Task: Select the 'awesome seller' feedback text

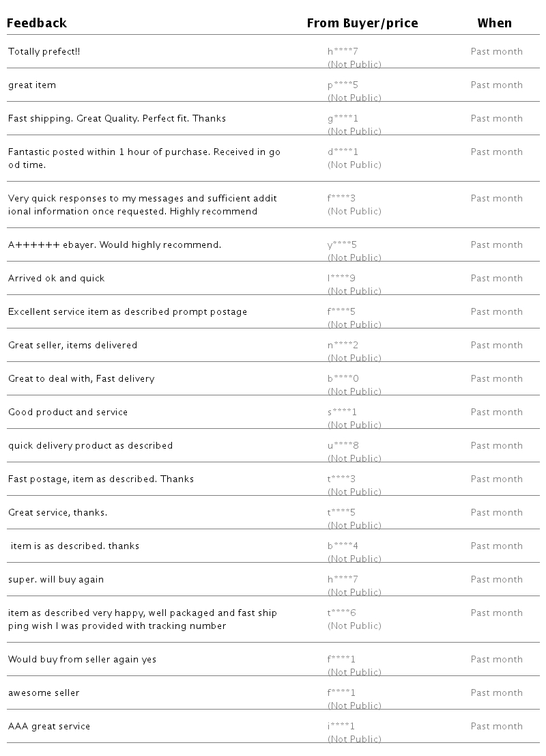Action: 44,693
